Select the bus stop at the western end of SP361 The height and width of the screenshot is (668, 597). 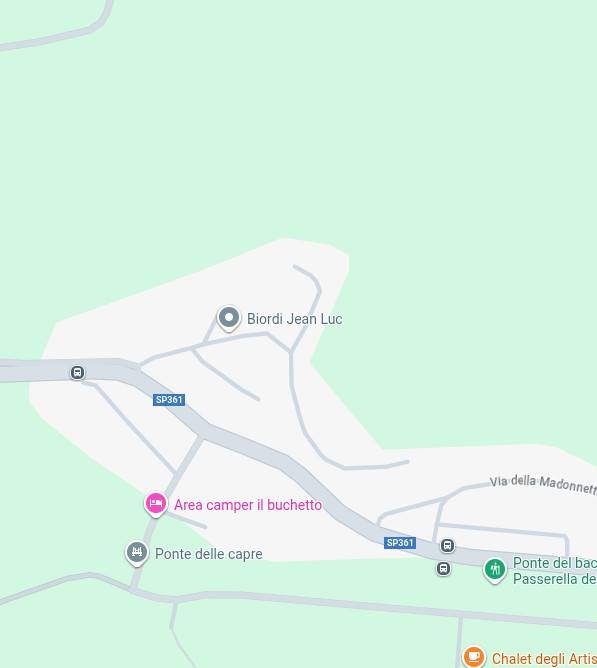(x=77, y=373)
